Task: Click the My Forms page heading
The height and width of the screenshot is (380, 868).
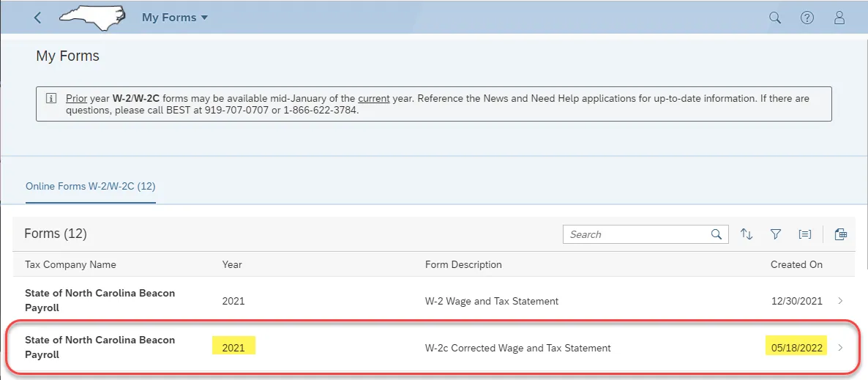Action: [x=67, y=56]
